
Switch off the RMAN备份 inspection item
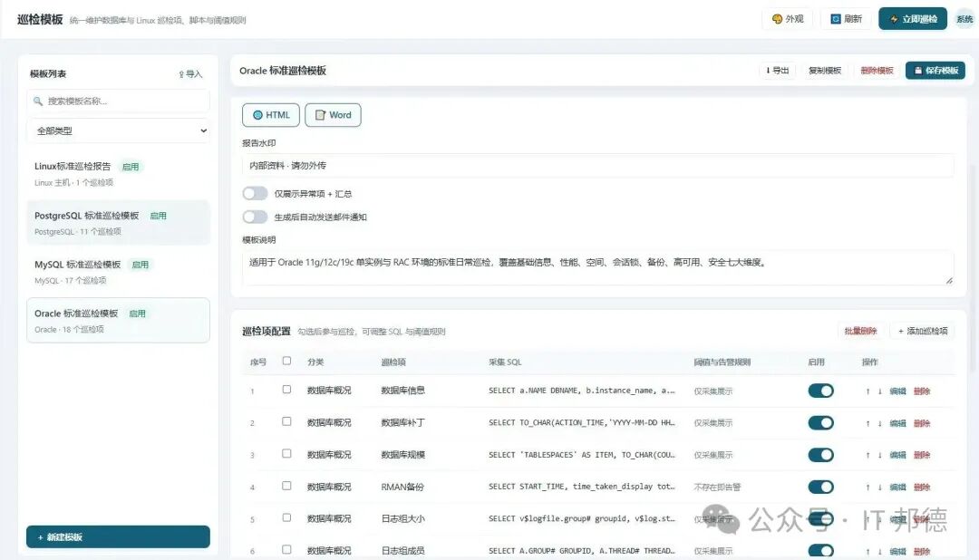[820, 487]
